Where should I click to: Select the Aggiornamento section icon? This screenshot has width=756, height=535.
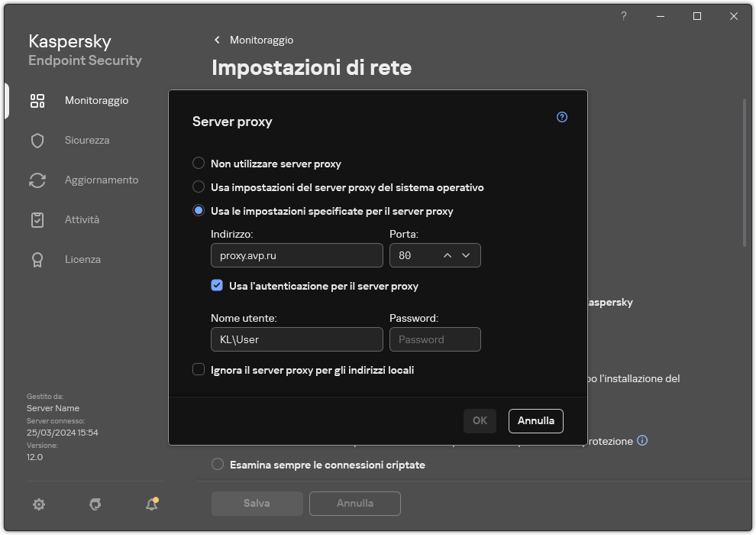click(x=37, y=180)
